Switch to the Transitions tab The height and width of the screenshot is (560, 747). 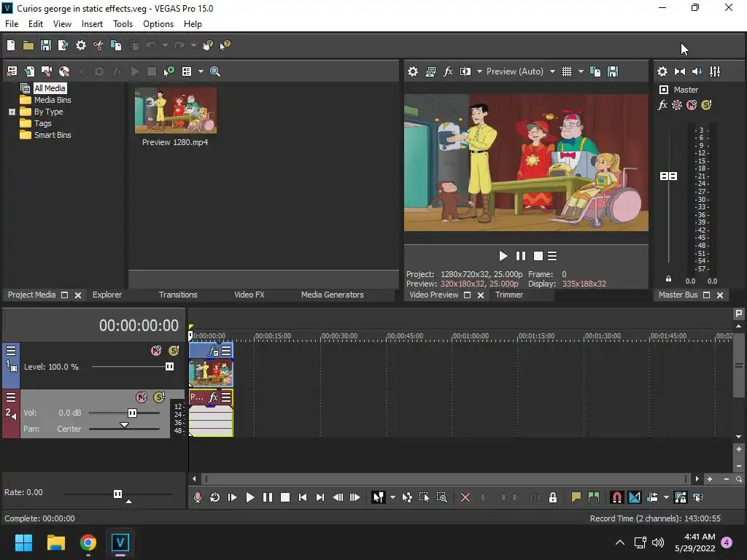[178, 295]
